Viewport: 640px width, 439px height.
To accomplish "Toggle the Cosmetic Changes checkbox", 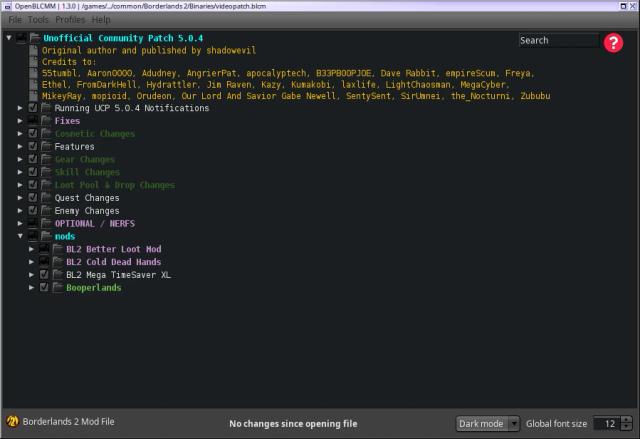I will [34, 134].
